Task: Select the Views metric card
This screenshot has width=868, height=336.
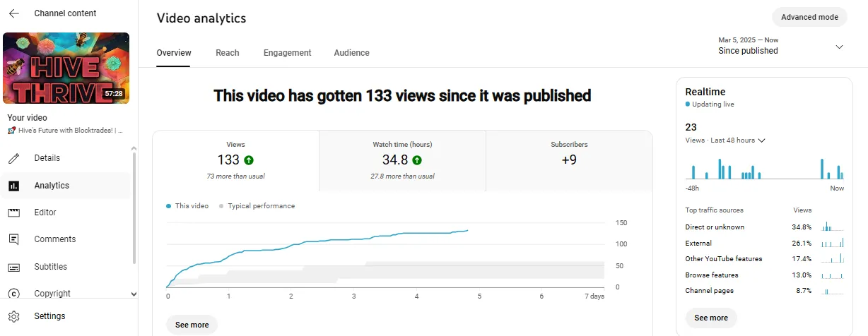Action: 236,161
